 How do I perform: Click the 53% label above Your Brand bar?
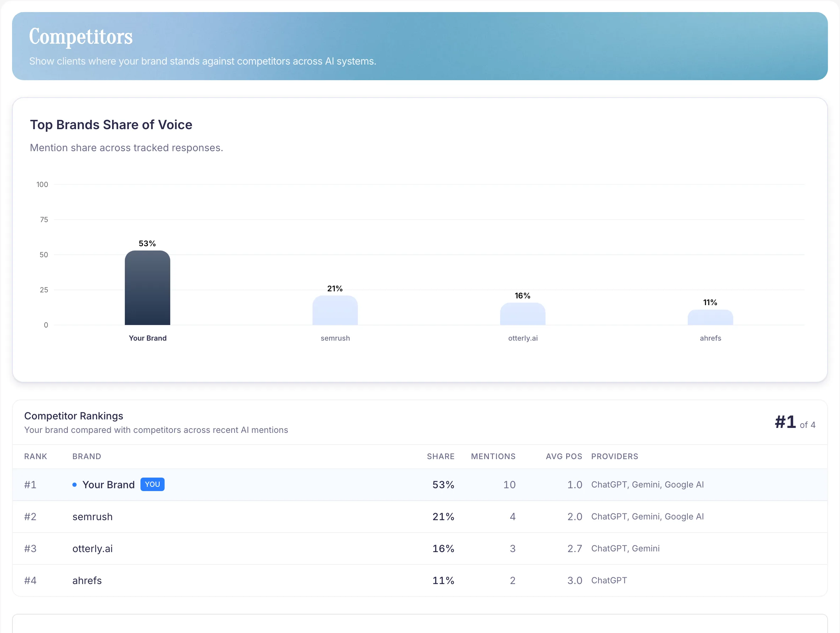pyautogui.click(x=147, y=243)
